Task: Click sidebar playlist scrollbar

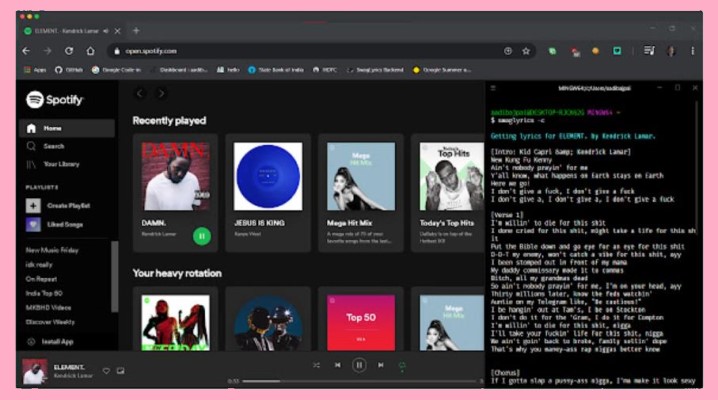Action: click(114, 276)
